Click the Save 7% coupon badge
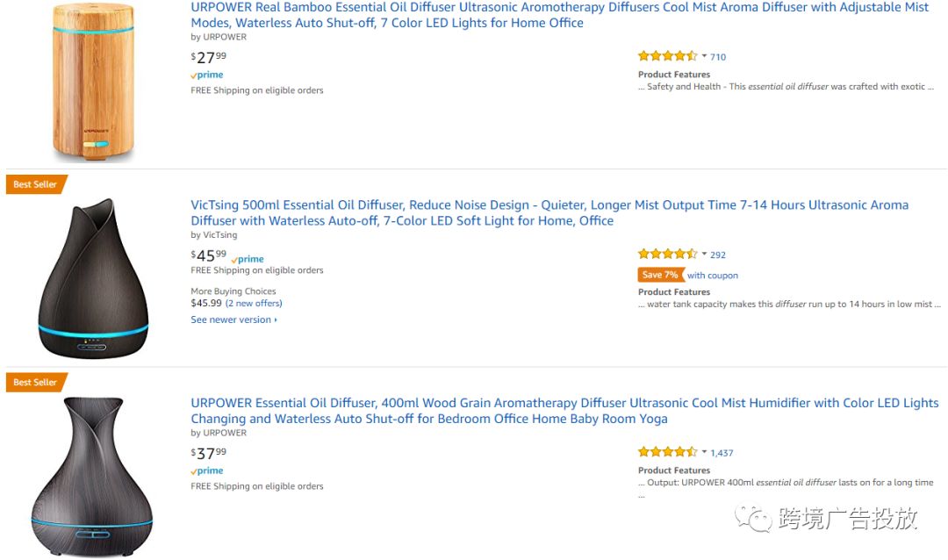 (x=661, y=275)
